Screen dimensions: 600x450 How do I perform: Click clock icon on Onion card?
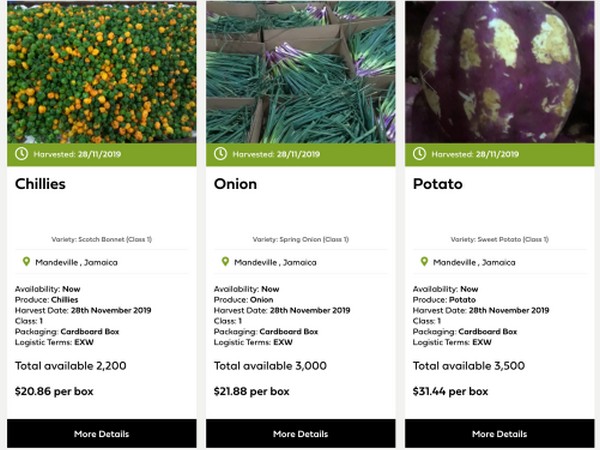(x=222, y=155)
